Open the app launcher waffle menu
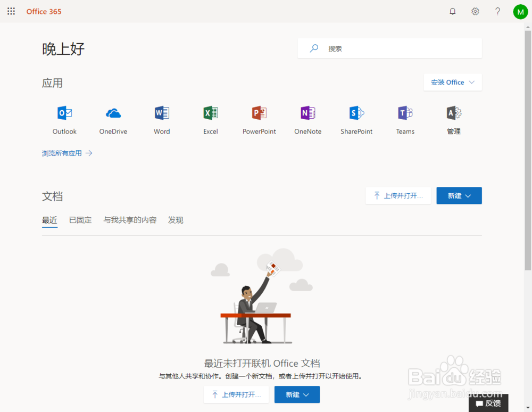 coord(11,11)
